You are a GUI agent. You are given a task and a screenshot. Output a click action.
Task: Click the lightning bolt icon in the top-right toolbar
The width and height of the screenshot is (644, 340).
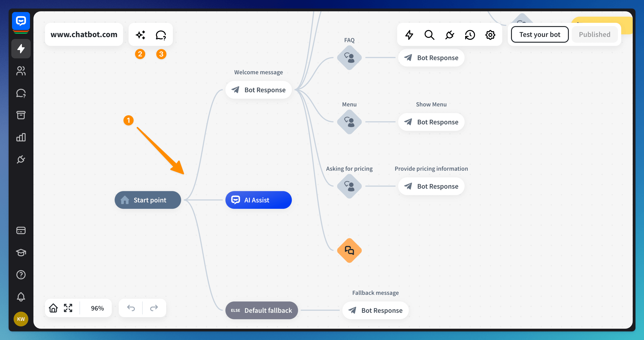[x=409, y=35]
